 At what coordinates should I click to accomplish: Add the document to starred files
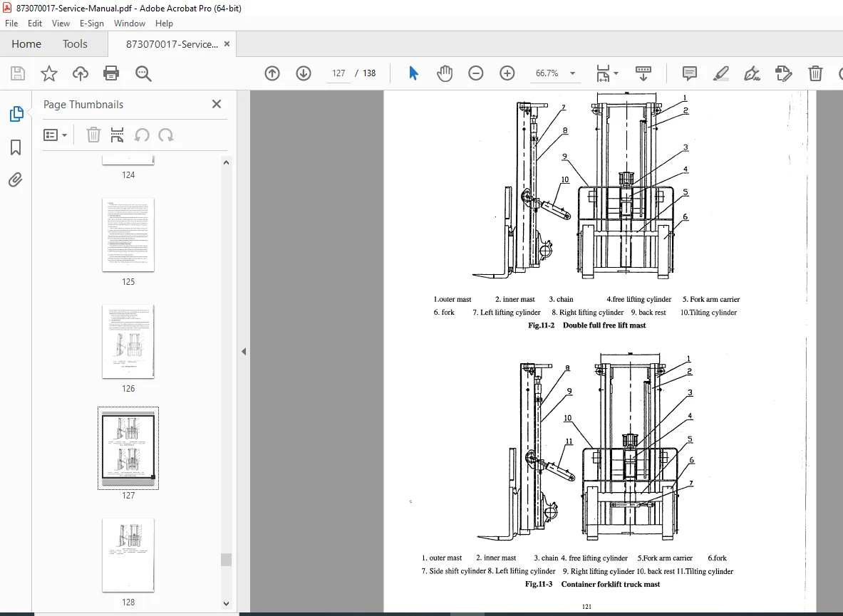[x=49, y=73]
